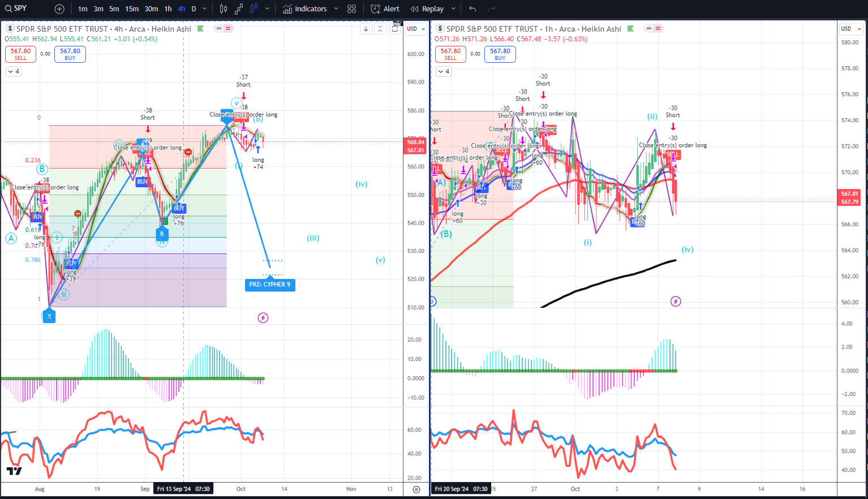Expand the indicator legend on 1h chart
868x499 pixels.
tap(444, 71)
